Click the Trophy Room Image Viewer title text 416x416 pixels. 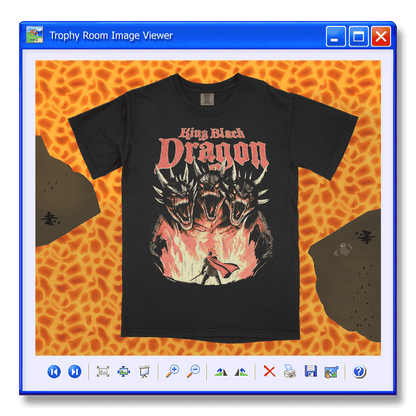tap(111, 36)
